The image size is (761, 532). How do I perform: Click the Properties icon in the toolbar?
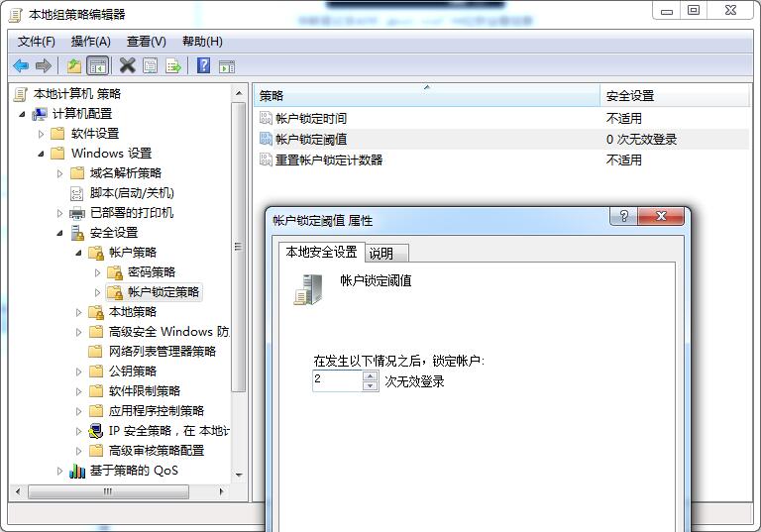[150, 66]
